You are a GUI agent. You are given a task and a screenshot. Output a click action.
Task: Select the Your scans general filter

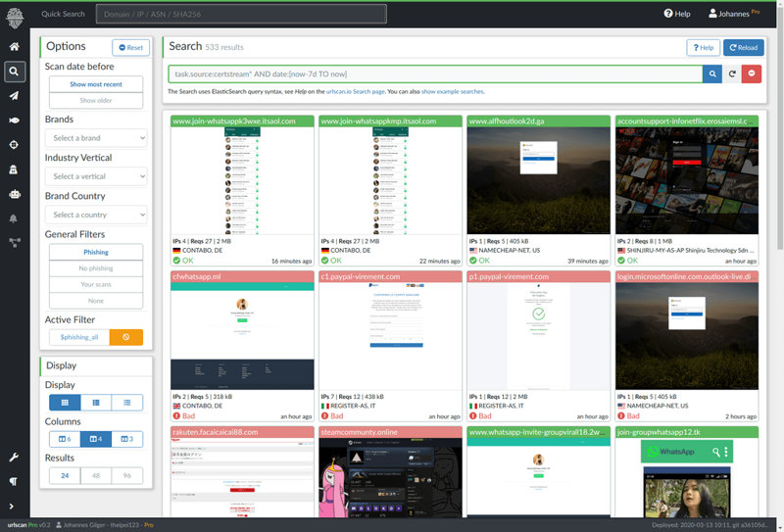pos(96,284)
